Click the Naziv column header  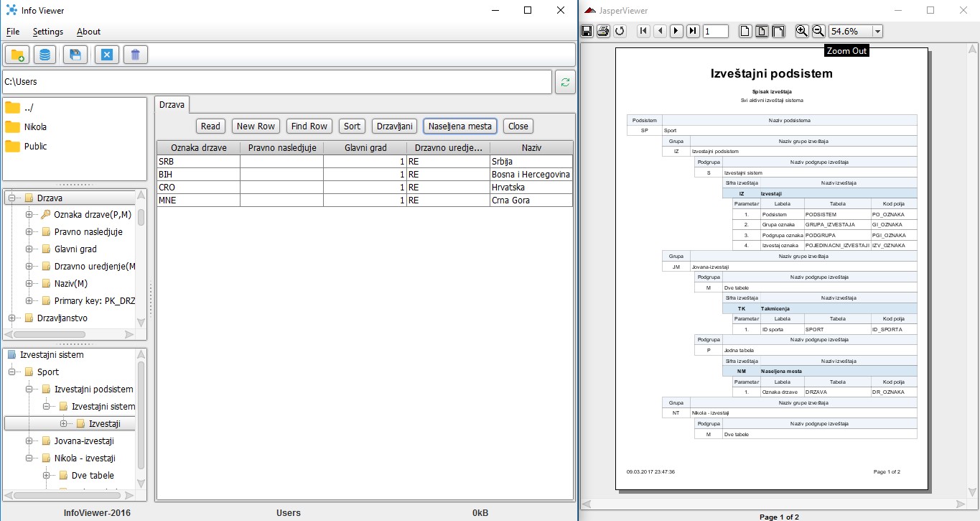[531, 147]
